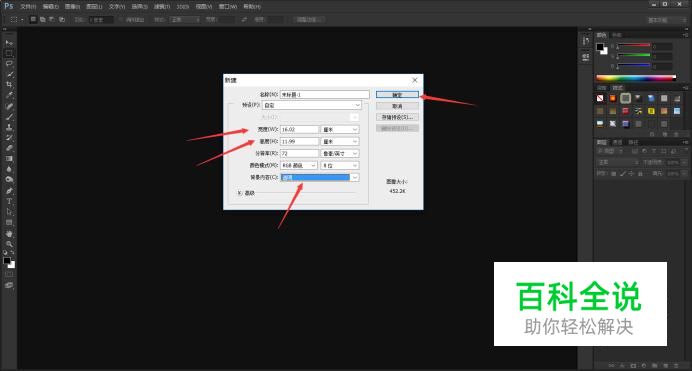692x371 pixels.
Task: Select the Move tool
Action: pyautogui.click(x=9, y=43)
